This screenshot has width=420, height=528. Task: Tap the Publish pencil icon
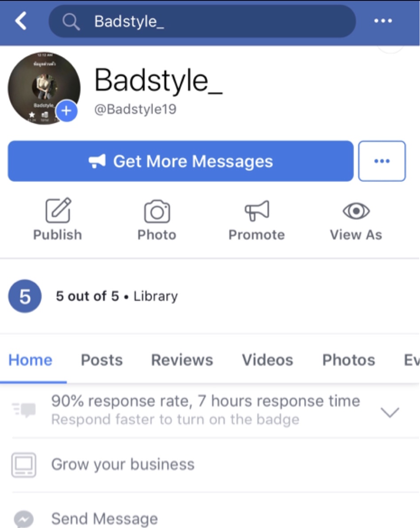[x=58, y=210]
